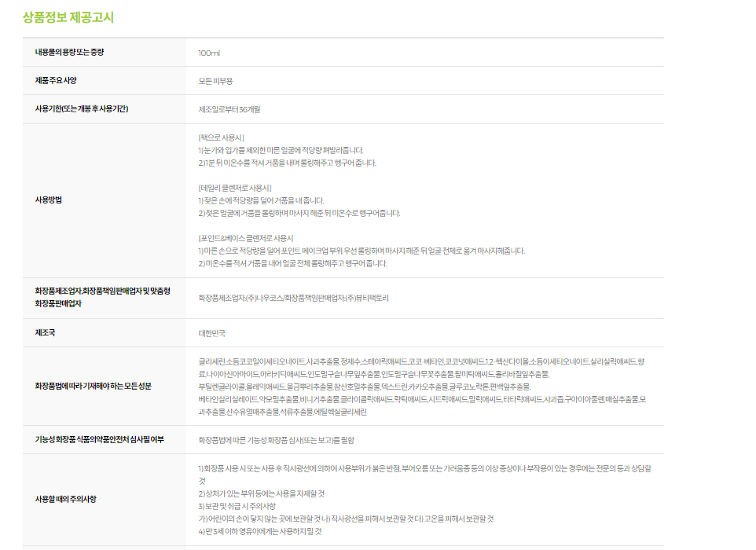Image resolution: width=756 pixels, height=550 pixels.
Task: Select the 사용기한 row label
Action: pos(82,109)
